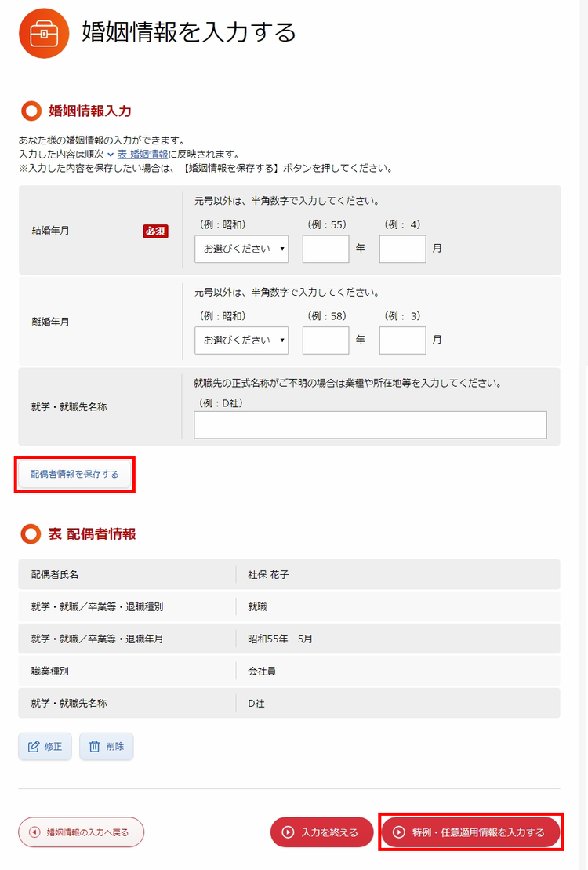Click the back arrow icon on 婚姻情報の入力へ戻る
Screen dimensions: 588x870
pyautogui.click(x=35, y=832)
